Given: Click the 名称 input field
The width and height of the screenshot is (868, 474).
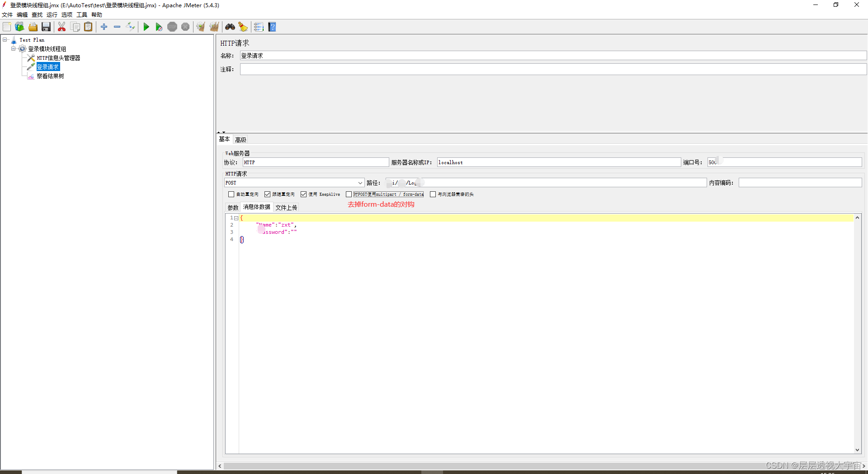Looking at the screenshot, I should pyautogui.click(x=553, y=56).
